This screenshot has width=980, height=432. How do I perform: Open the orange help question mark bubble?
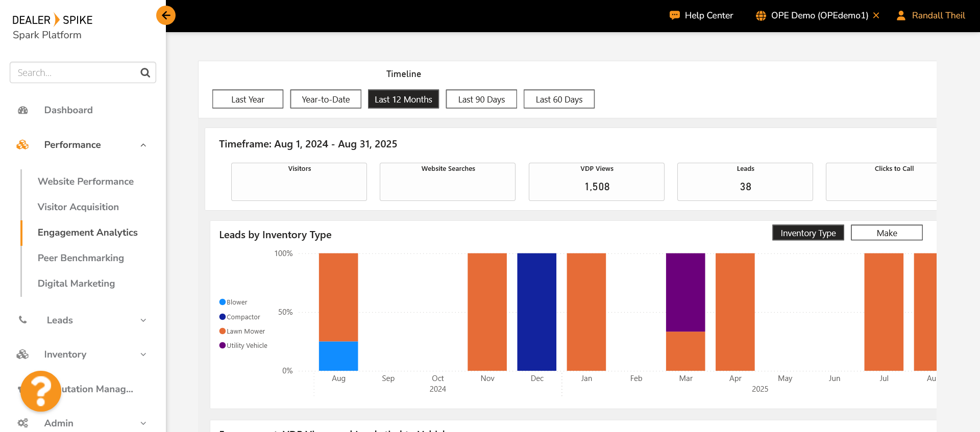(x=41, y=391)
